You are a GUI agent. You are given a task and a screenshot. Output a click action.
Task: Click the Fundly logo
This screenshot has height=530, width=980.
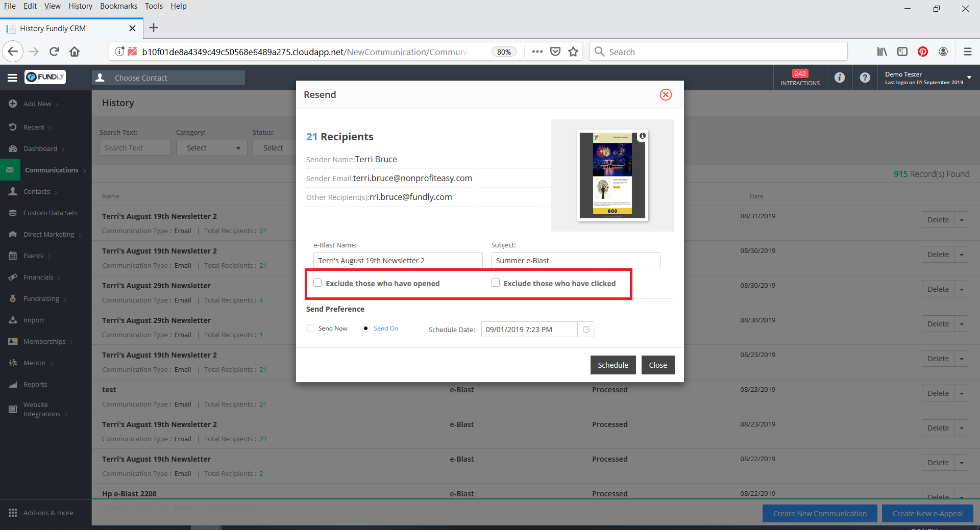(45, 77)
